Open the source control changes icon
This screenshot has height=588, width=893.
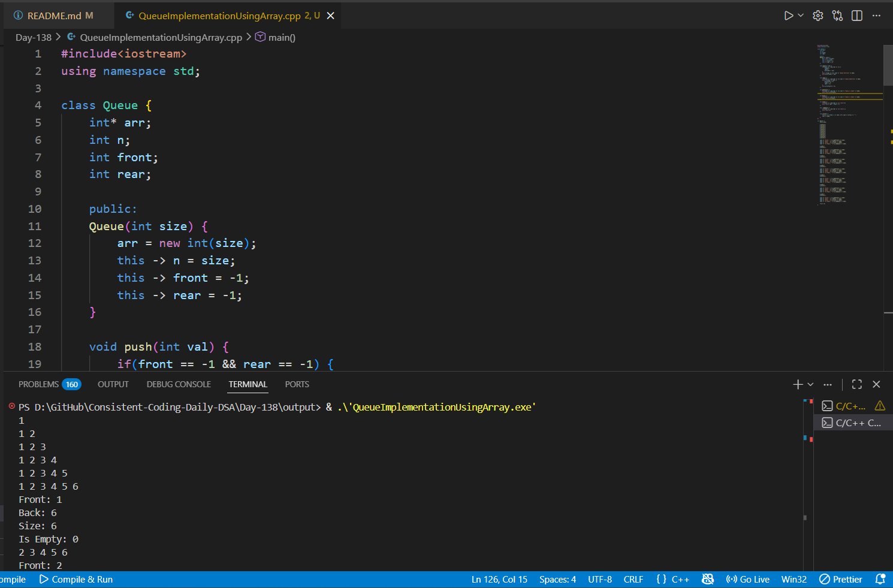pyautogui.click(x=837, y=16)
